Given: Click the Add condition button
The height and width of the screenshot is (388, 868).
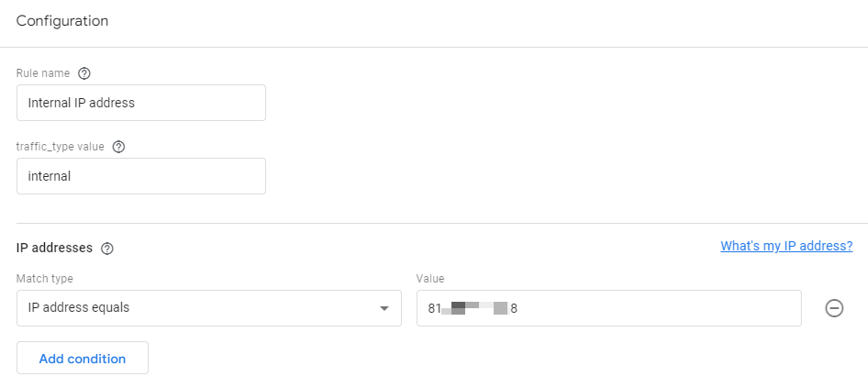Looking at the screenshot, I should [83, 358].
